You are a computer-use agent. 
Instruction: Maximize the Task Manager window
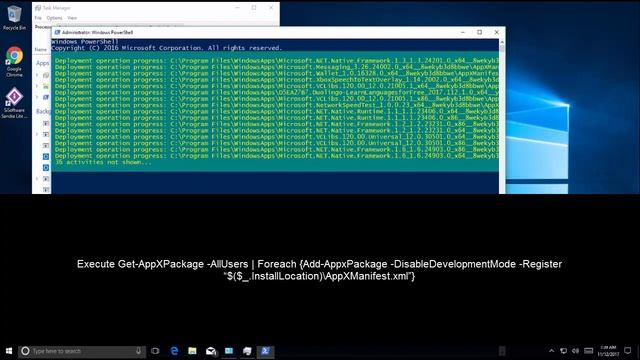pos(254,8)
